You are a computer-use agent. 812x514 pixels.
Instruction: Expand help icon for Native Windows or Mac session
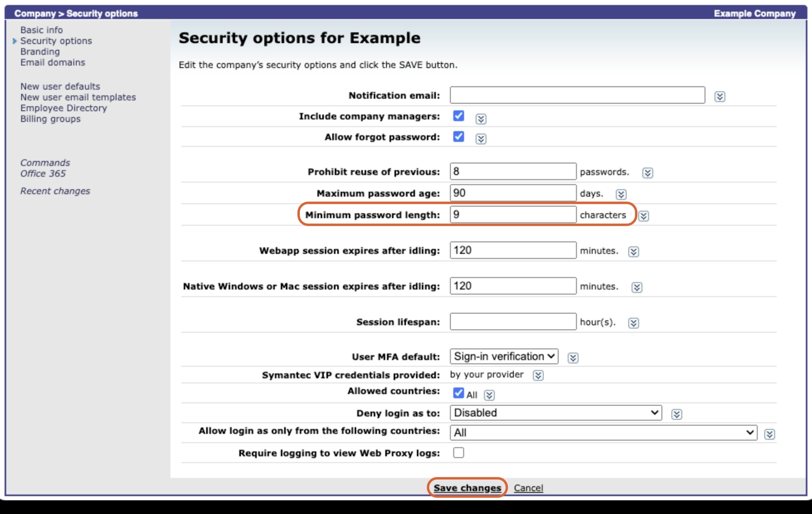coord(637,287)
